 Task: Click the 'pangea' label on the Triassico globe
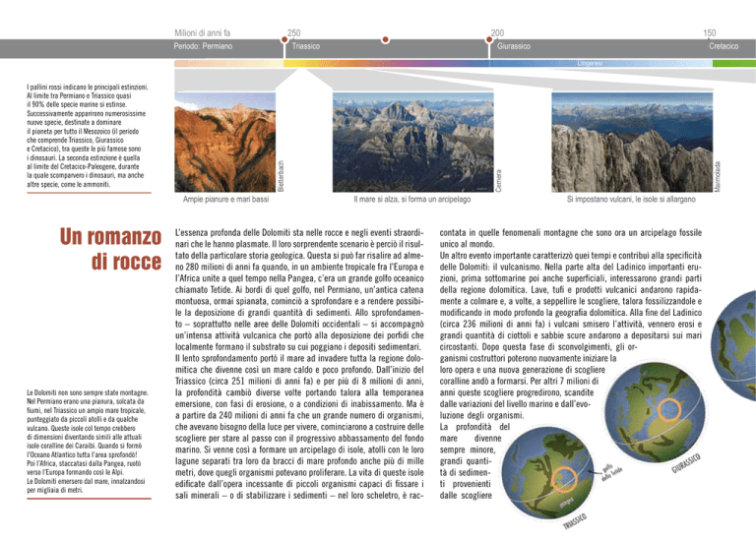pyautogui.click(x=566, y=502)
